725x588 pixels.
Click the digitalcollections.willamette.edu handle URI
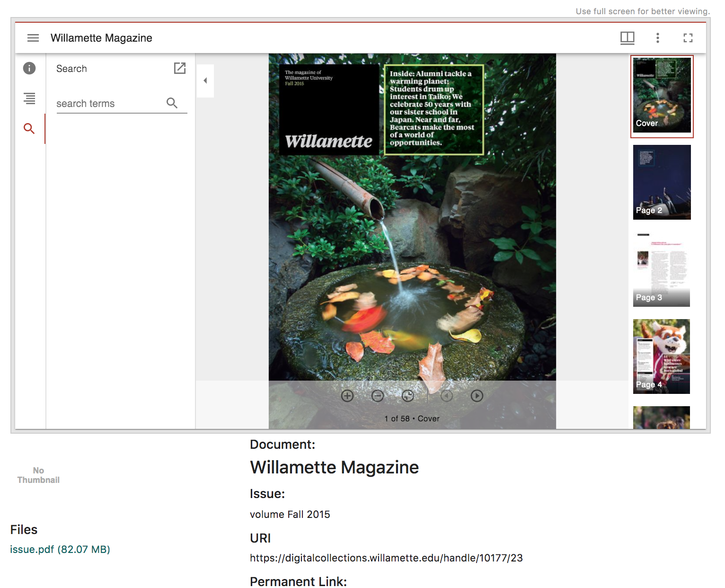pyautogui.click(x=386, y=558)
